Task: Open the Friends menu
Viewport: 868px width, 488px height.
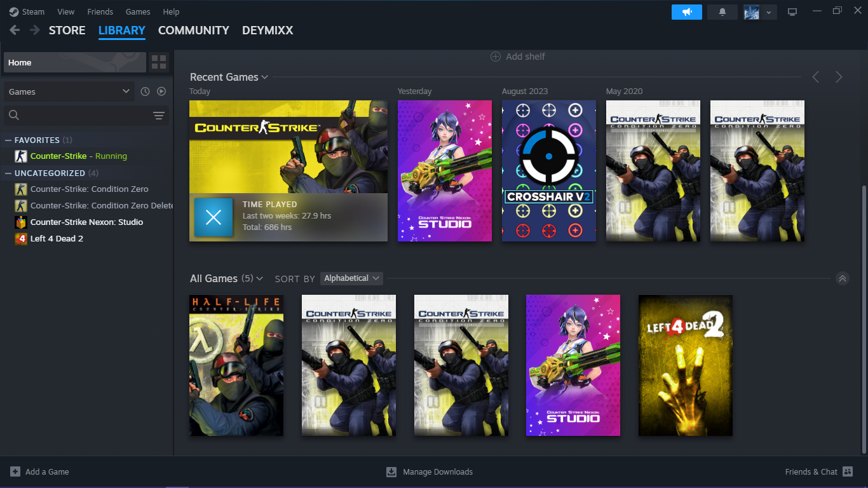Action: coord(100,11)
